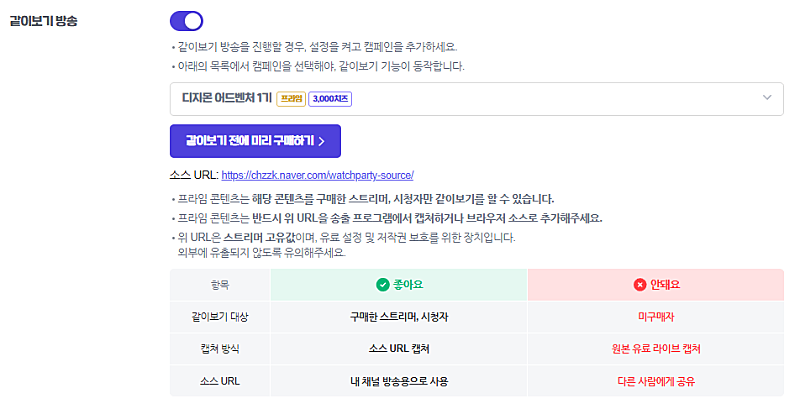Click the 소스 URL row label in table

click(x=220, y=381)
